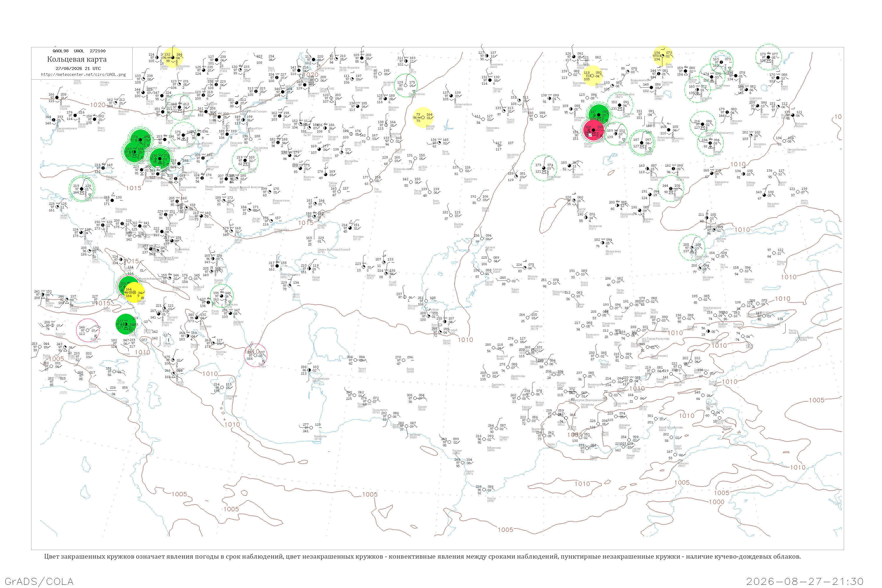Viewport: 882px width, 588px height.
Task: Click the yellow circle labeled 134 and 073
Action: click(662, 56)
